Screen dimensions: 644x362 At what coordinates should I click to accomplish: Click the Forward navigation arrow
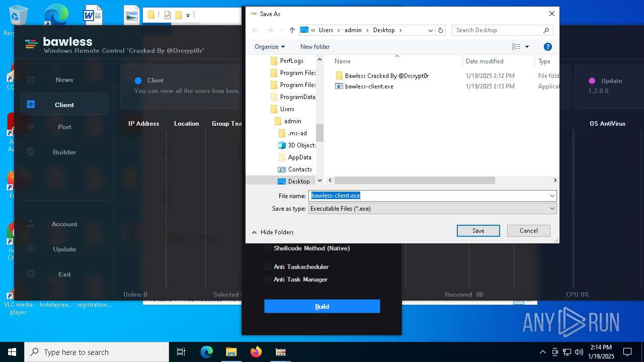pos(270,30)
